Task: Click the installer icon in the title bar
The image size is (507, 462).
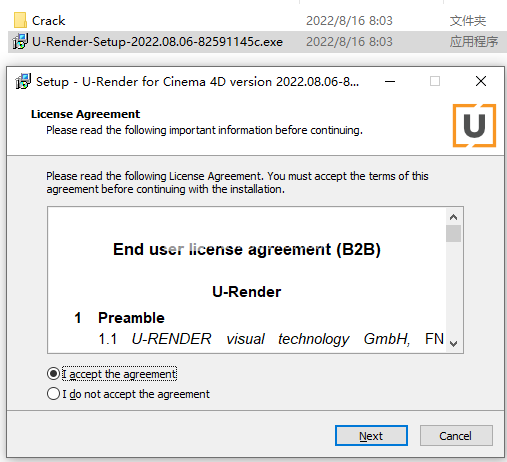Action: (x=23, y=81)
